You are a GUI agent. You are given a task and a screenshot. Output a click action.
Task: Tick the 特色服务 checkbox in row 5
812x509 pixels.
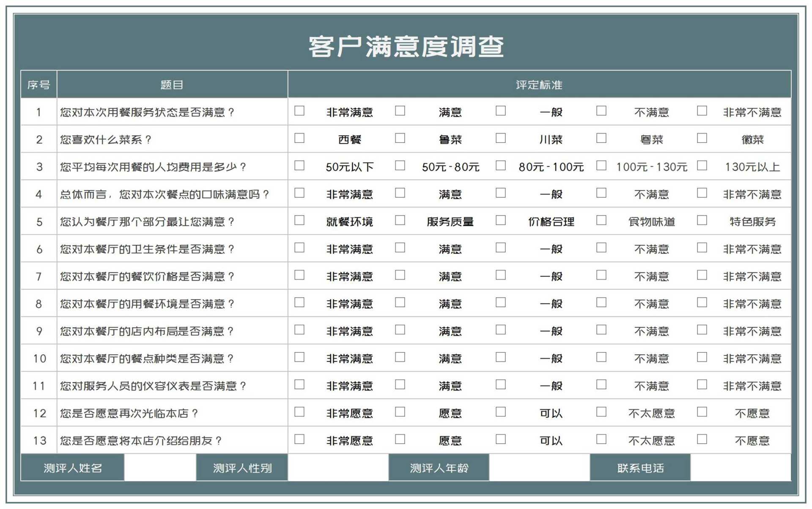[702, 220]
